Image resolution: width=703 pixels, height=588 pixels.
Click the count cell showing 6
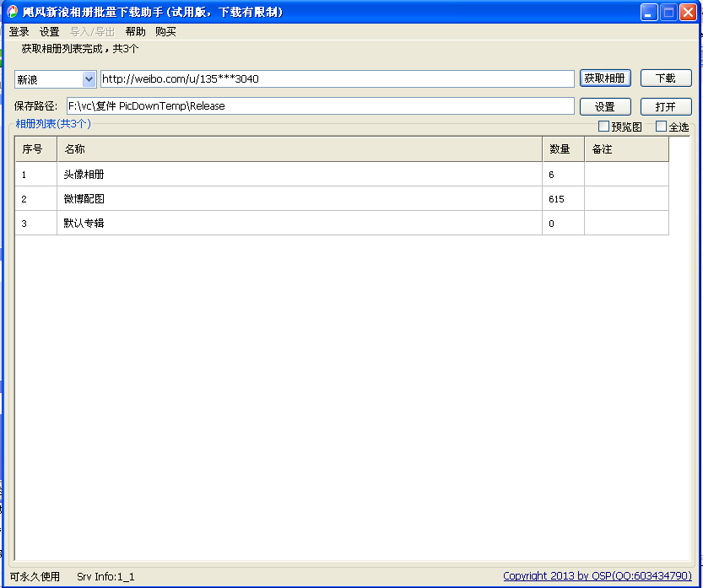tap(563, 175)
